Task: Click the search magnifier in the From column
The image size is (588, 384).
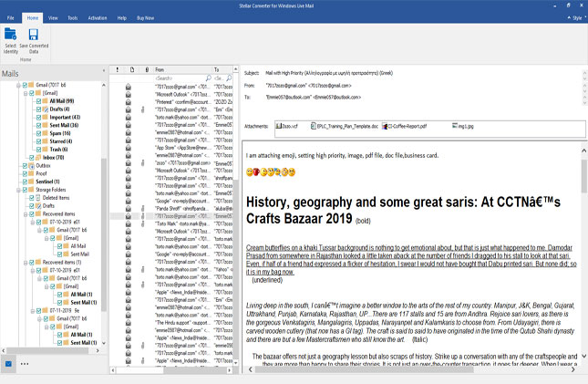Action: [208, 78]
